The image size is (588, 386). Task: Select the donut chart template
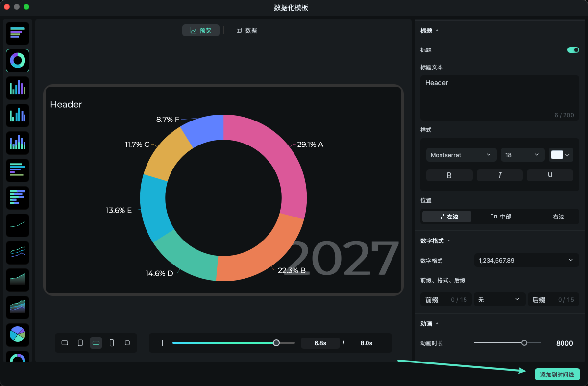18,61
